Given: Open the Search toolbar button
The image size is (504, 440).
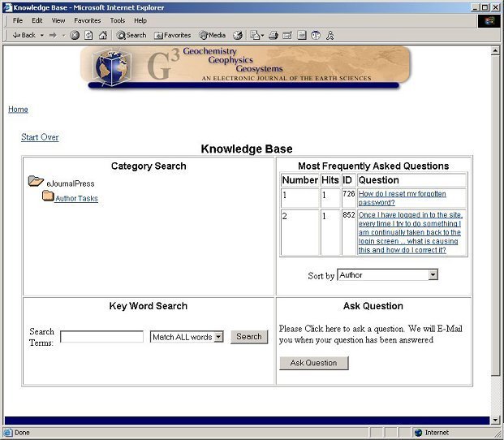Looking at the screenshot, I should tap(131, 35).
